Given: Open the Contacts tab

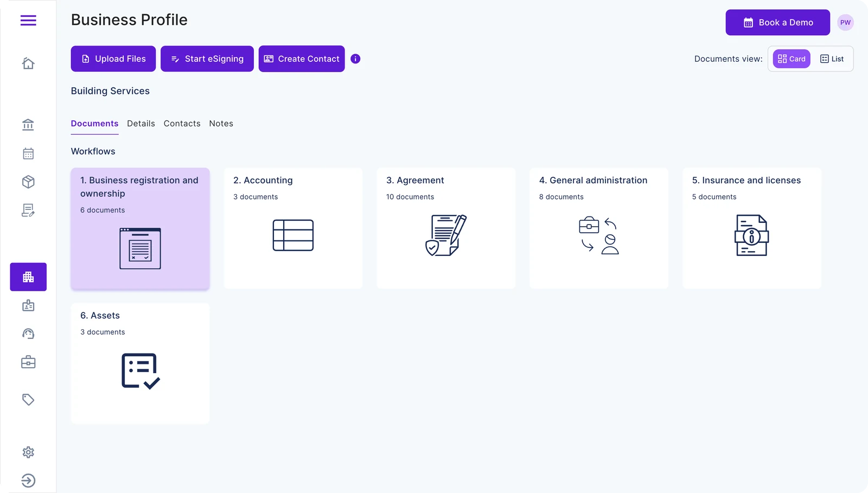Looking at the screenshot, I should point(182,124).
